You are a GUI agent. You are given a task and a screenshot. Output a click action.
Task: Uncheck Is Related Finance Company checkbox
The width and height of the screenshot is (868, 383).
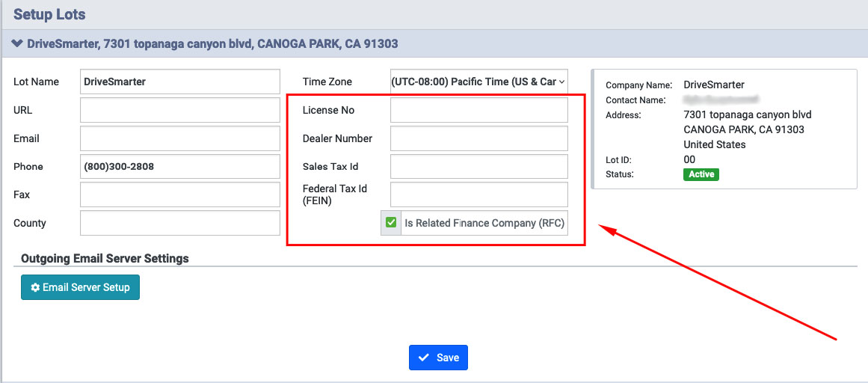[x=391, y=222]
